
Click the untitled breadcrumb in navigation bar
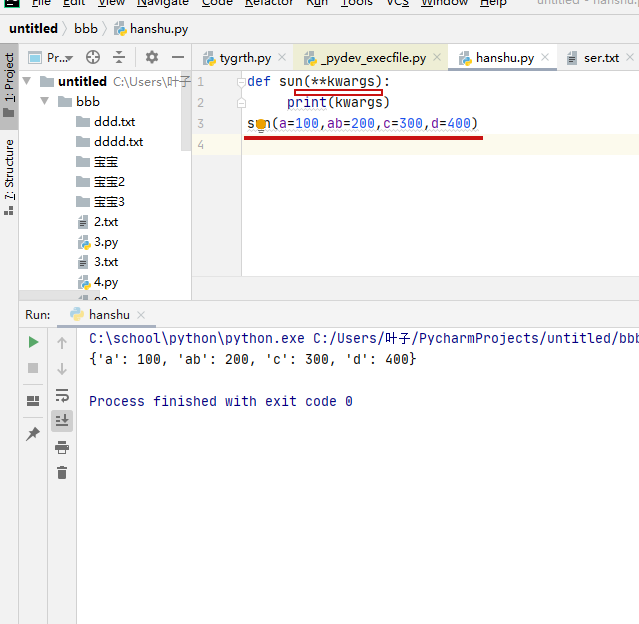(x=33, y=29)
